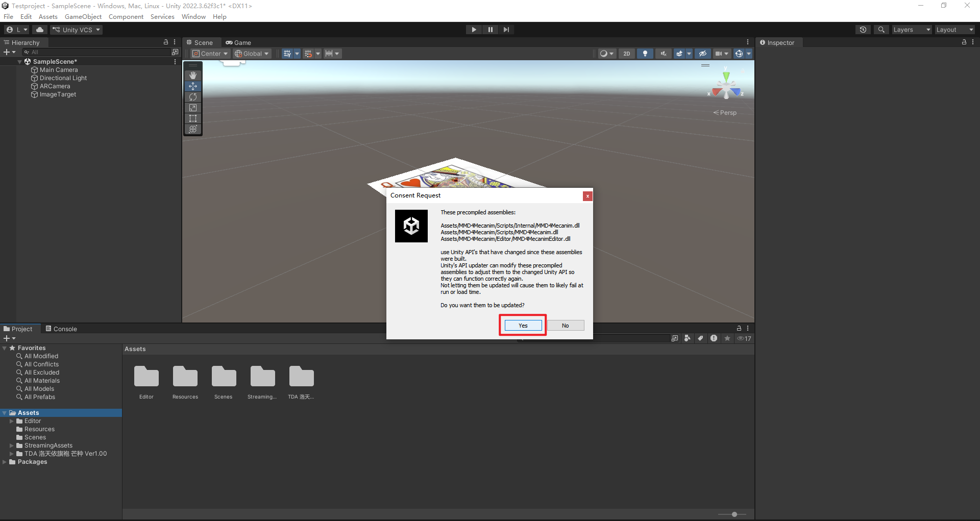Open the Unity VCS dropdown

[x=77, y=30]
